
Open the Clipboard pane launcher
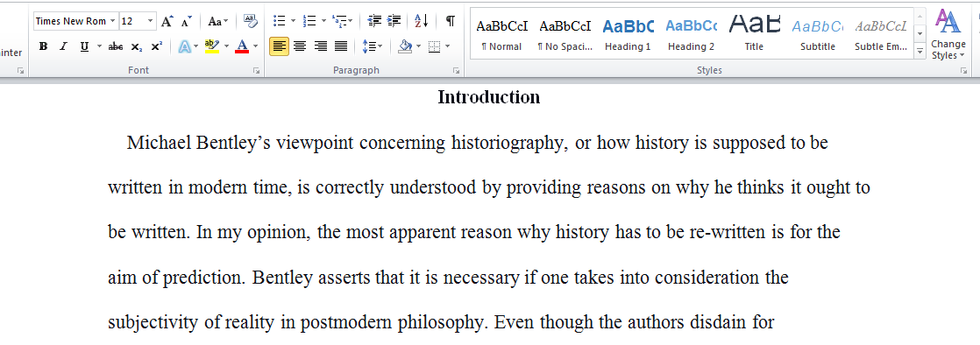coord(21,71)
